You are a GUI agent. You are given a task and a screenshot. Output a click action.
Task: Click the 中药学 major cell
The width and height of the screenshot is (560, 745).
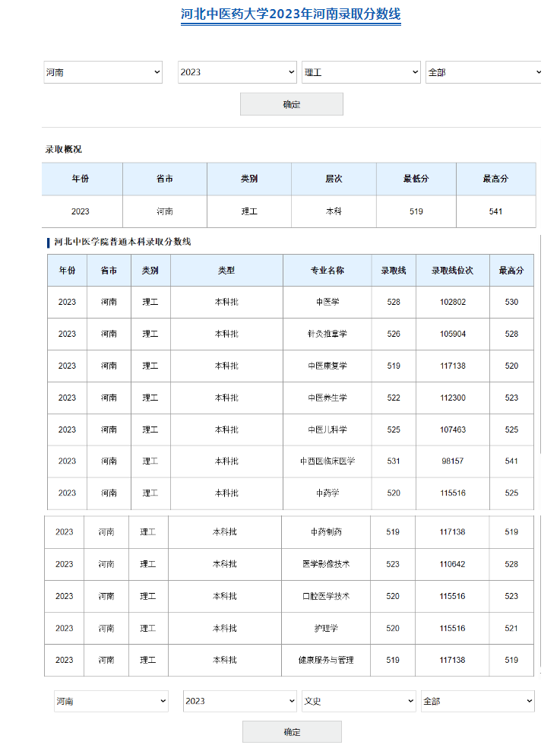(327, 493)
